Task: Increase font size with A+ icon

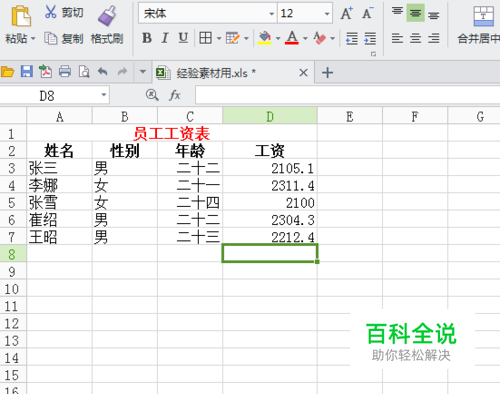Action: tap(346, 13)
